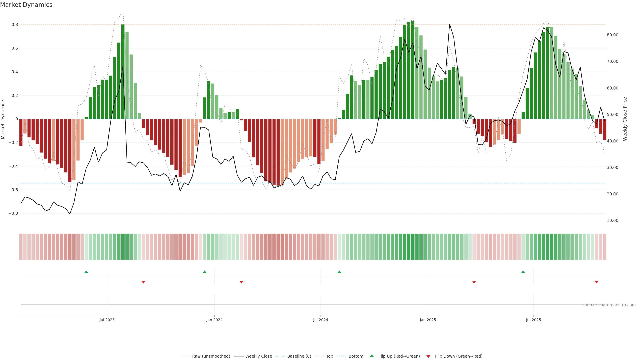Image resolution: width=644 pixels, height=362 pixels.
Task: Toggle the Bottom threshold legend entry
Action: 356,356
